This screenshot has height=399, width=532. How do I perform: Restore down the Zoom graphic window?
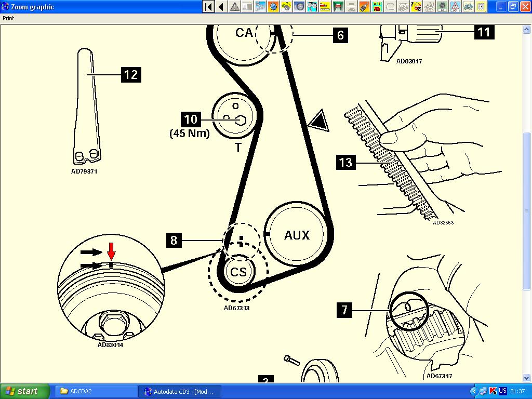click(x=513, y=7)
